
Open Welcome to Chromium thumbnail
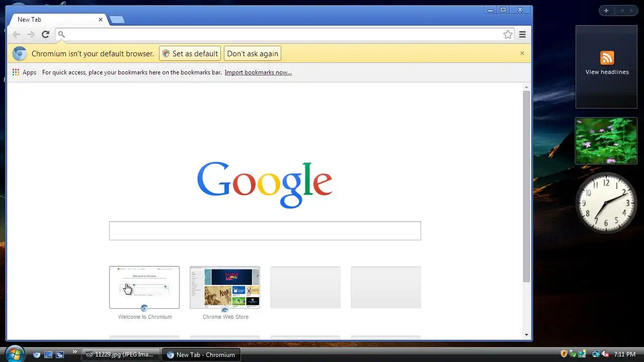[144, 287]
